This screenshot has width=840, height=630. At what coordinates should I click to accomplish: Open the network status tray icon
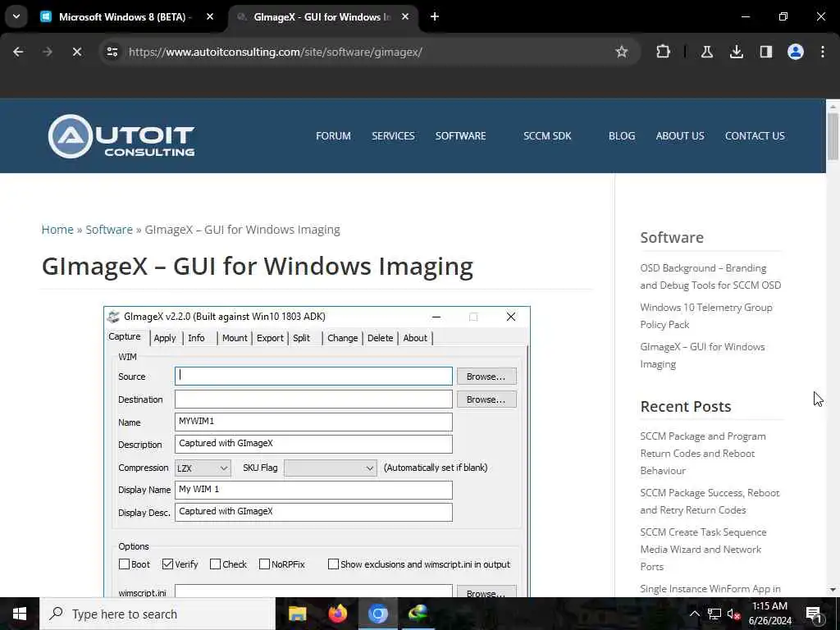pyautogui.click(x=714, y=614)
